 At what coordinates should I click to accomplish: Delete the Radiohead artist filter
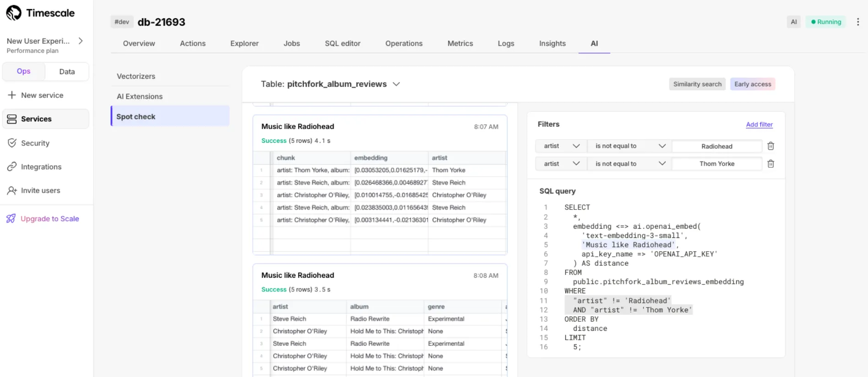(770, 146)
